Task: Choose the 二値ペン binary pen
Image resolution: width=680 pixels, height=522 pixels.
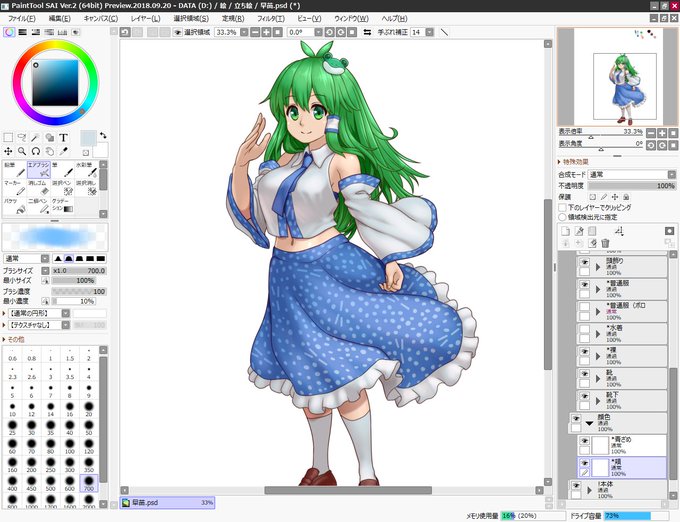Action: (39, 206)
